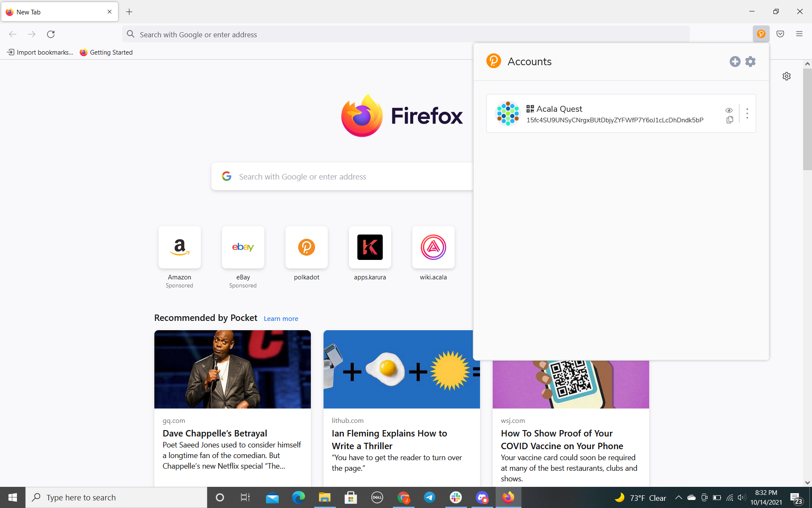Open taskbar clock showing 8:32 PM
Viewport: 812px width, 508px height.
click(x=766, y=497)
